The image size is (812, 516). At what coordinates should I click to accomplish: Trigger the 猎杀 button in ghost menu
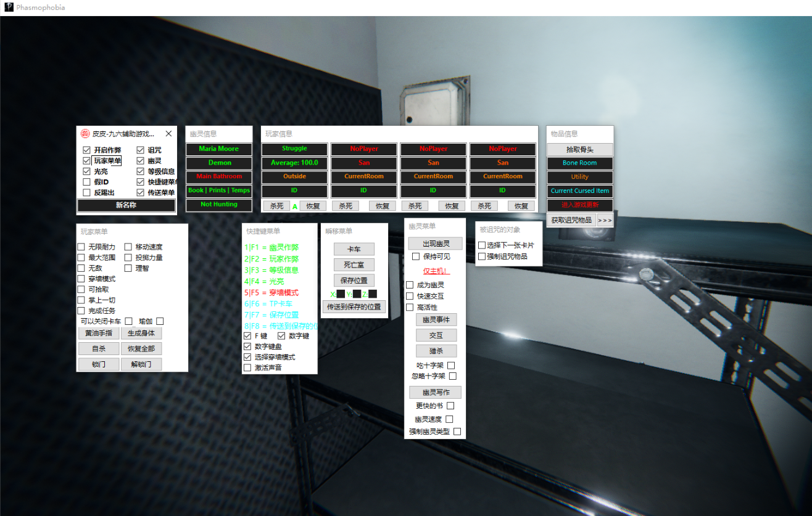coord(436,351)
